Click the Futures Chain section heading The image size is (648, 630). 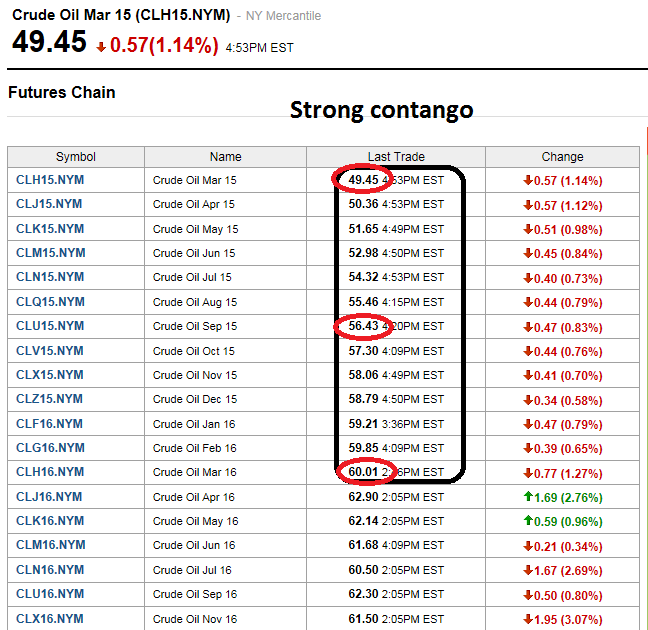coord(62,93)
